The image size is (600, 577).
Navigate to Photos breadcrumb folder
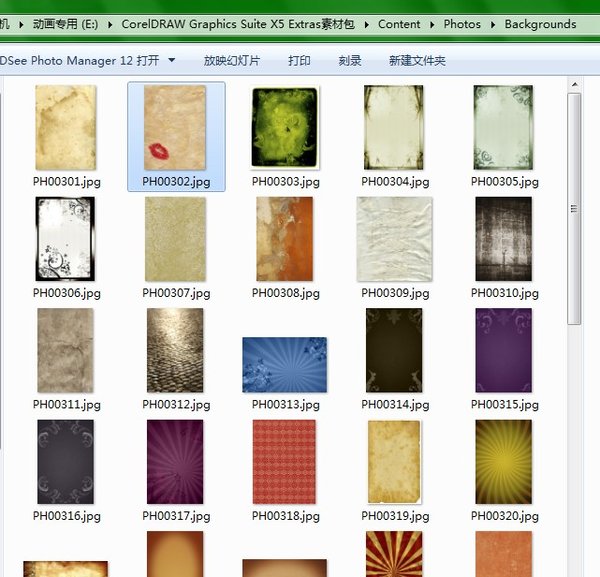click(x=462, y=24)
